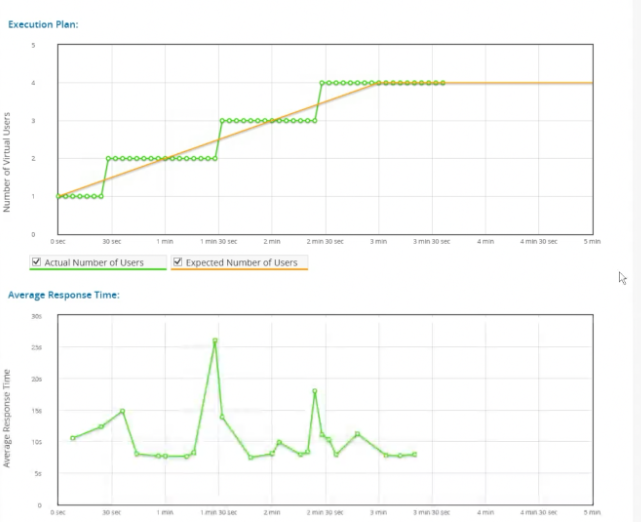Click first data point of Average Response Time line
Viewport: 641px width, 522px height.
(73, 438)
